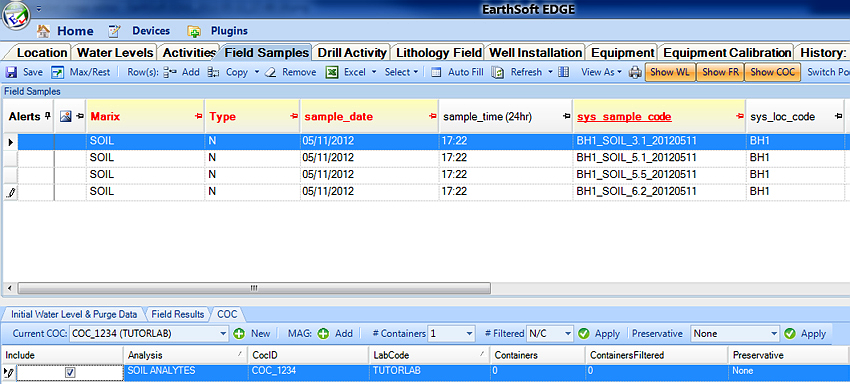
Task: Open the # Filtered N/C combo box
Action: point(549,334)
